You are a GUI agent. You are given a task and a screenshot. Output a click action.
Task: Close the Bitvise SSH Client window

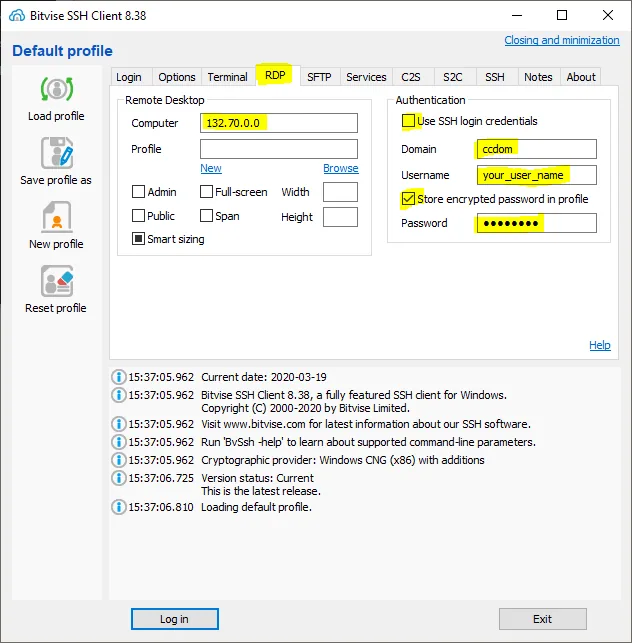coord(608,16)
